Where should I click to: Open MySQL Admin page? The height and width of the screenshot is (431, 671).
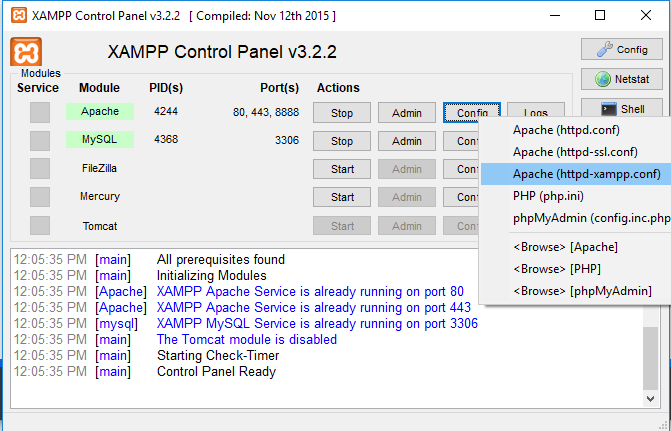coord(407,141)
